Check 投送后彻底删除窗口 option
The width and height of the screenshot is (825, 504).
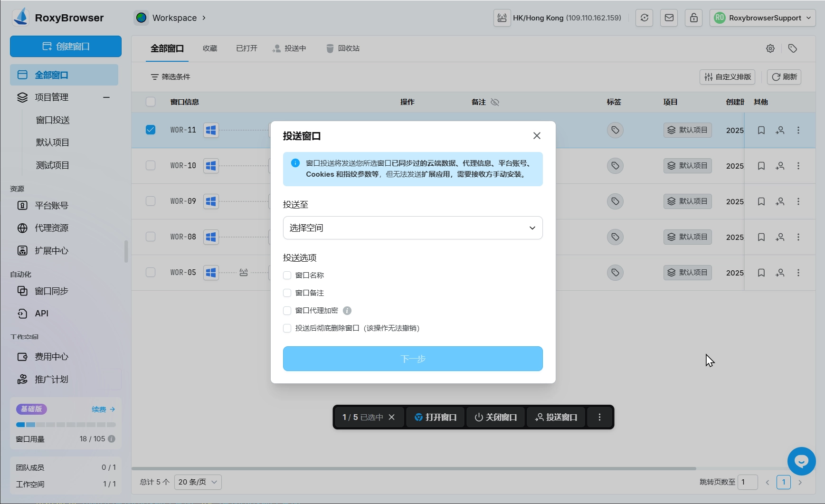(287, 328)
